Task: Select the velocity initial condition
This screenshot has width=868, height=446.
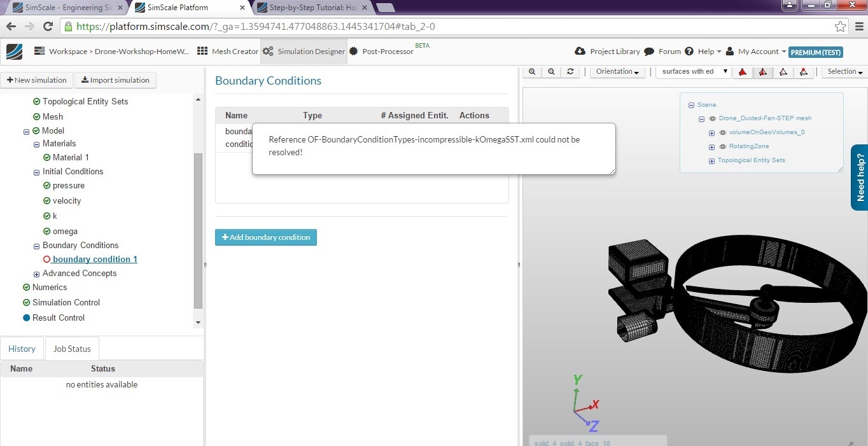Action: (x=67, y=201)
